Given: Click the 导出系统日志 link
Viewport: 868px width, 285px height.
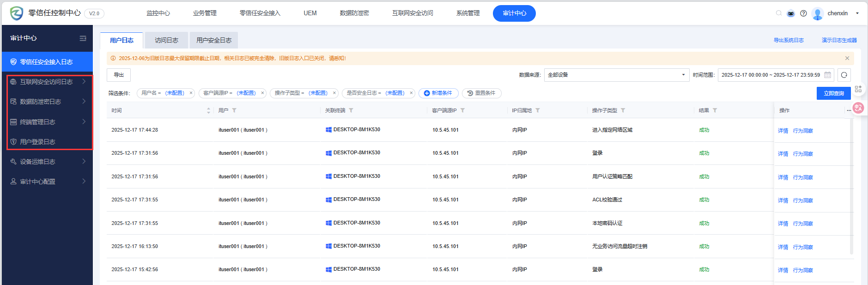Looking at the screenshot, I should pos(789,40).
